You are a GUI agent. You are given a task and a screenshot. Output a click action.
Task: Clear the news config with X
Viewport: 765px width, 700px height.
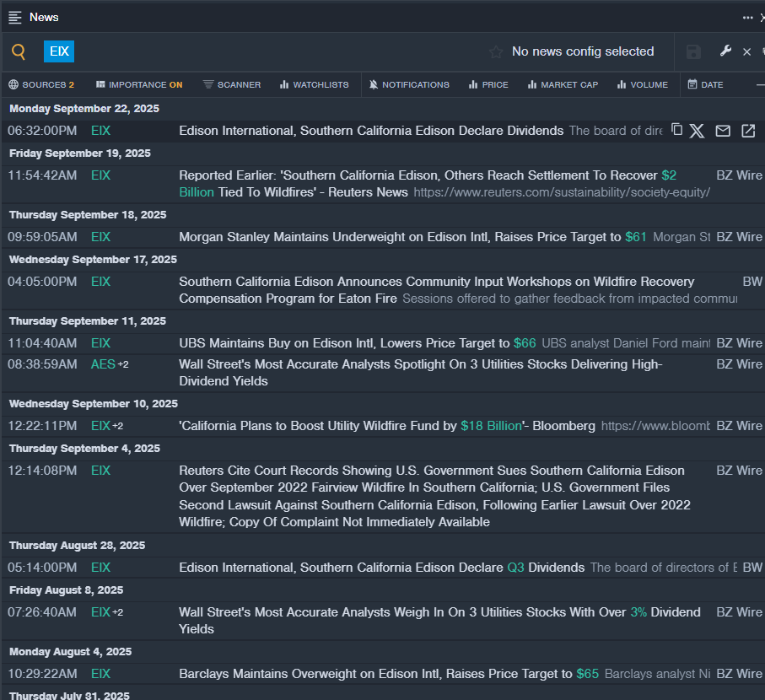click(x=746, y=52)
